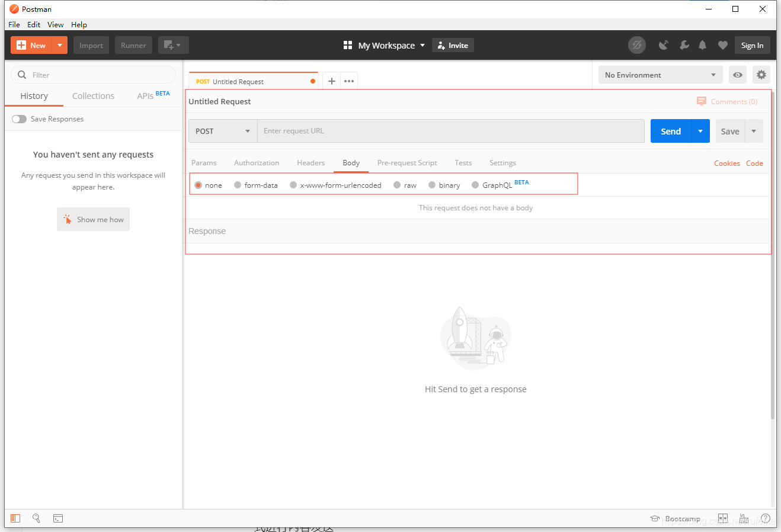Select the x-www-form-urlencoded radio button
The height and width of the screenshot is (532, 781).
(x=293, y=185)
